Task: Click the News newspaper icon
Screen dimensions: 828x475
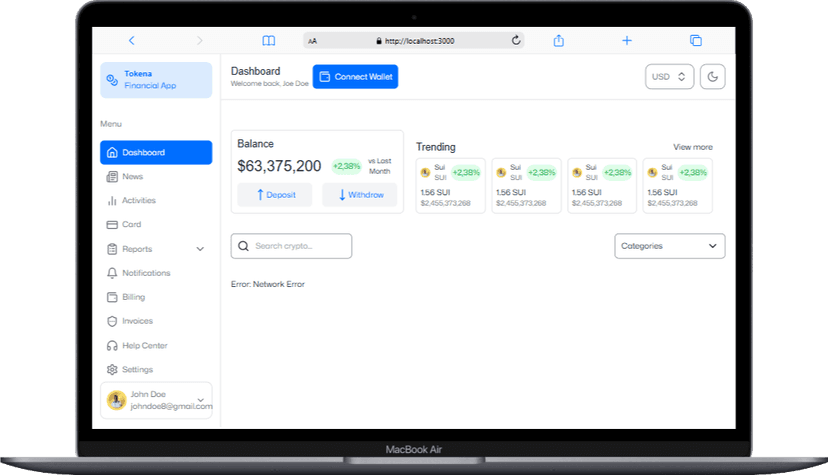Action: click(112, 177)
